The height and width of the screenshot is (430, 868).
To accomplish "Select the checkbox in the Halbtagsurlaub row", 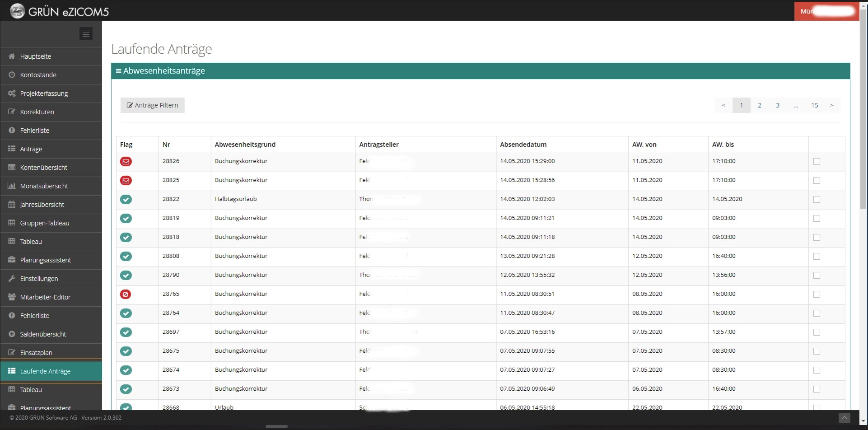I will (817, 200).
